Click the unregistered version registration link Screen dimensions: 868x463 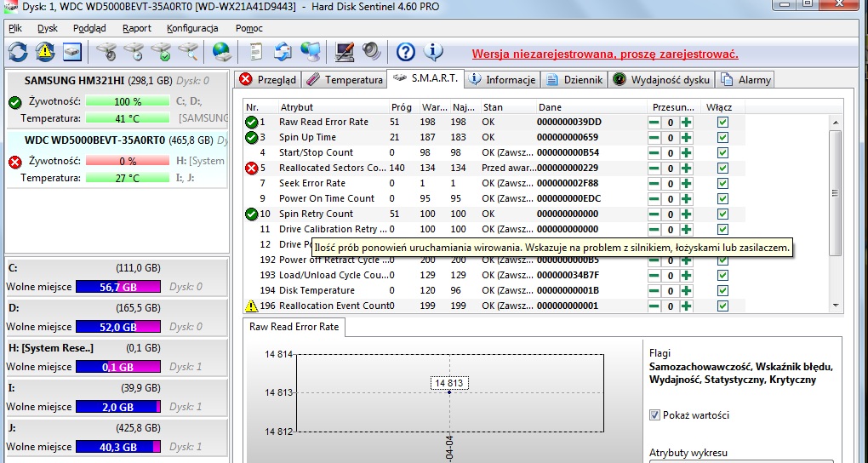[x=605, y=54]
